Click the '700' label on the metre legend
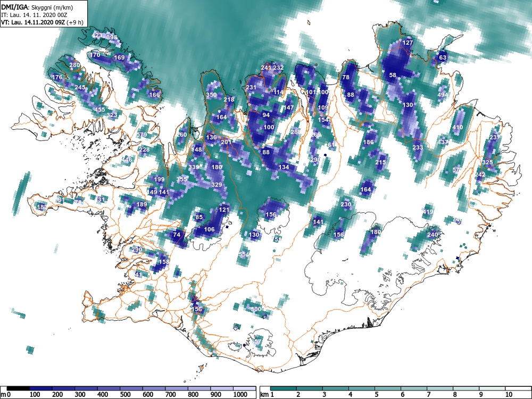Viewport: 532px width, 399px height. [x=170, y=395]
